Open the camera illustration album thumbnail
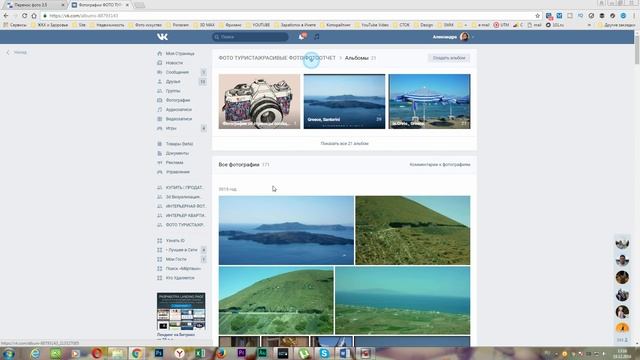Image resolution: width=640 pixels, height=360 pixels. pyautogui.click(x=259, y=101)
